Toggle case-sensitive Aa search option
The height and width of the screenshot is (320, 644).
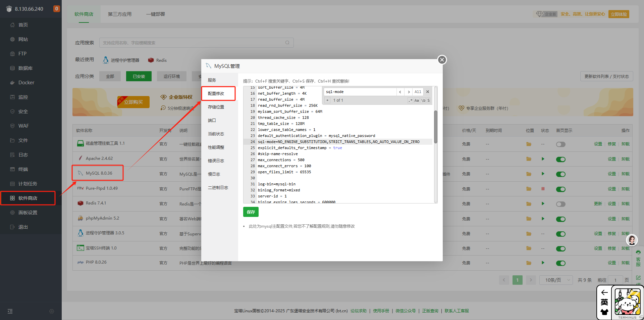pyautogui.click(x=417, y=100)
